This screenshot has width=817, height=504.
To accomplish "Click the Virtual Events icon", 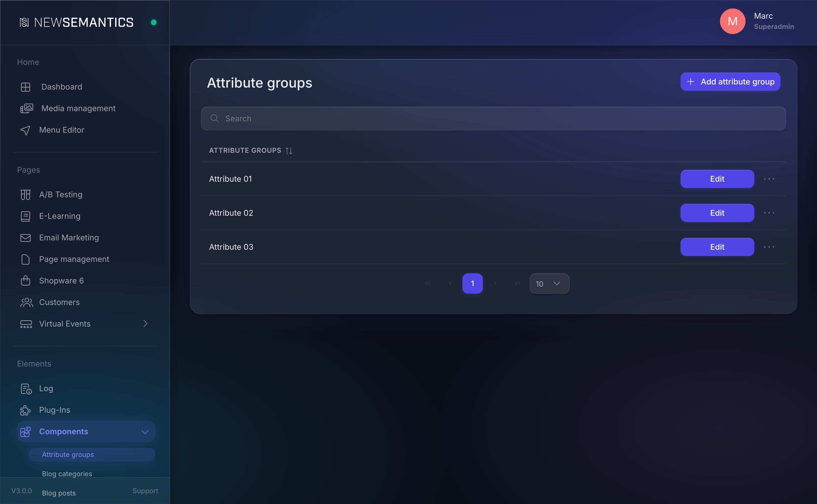I will (26, 324).
